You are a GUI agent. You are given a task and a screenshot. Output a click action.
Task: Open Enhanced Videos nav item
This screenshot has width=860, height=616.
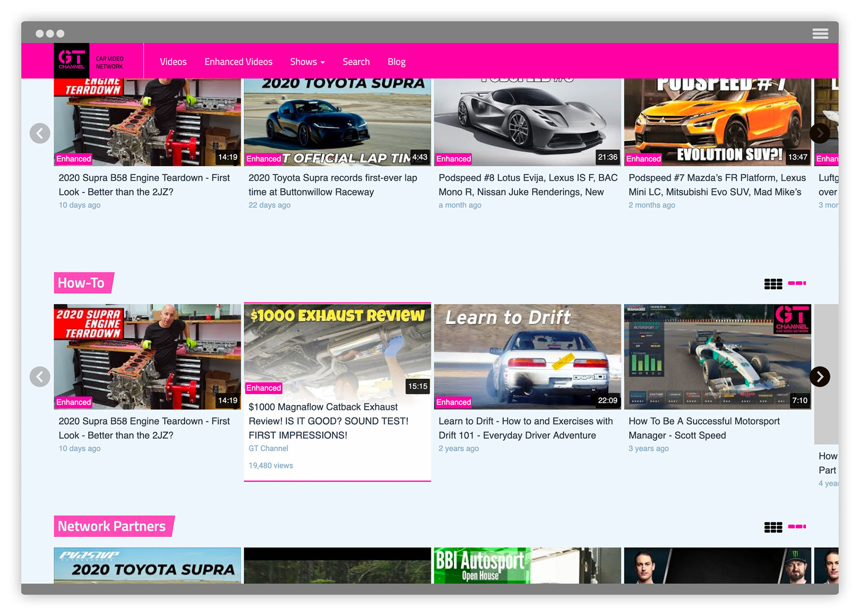(238, 62)
